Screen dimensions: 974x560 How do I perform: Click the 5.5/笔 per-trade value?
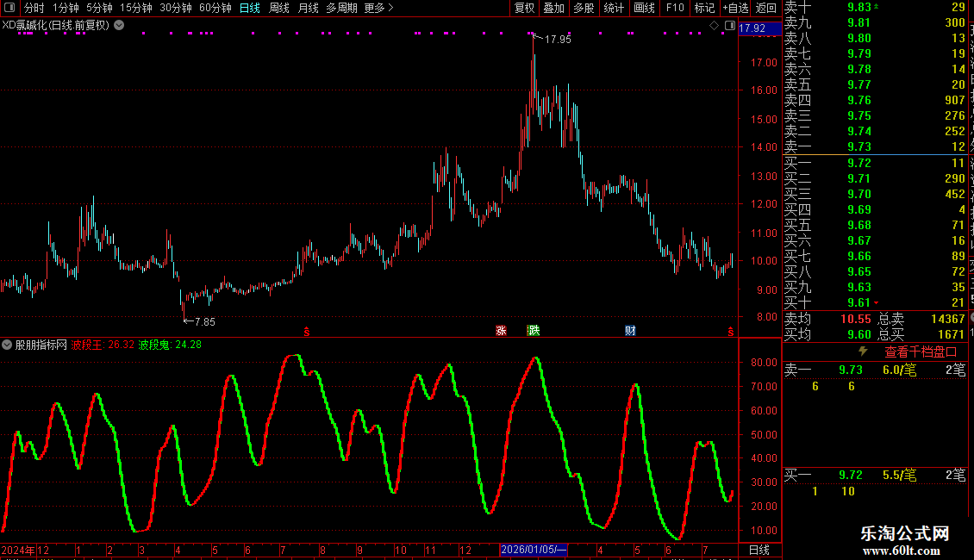pos(900,475)
